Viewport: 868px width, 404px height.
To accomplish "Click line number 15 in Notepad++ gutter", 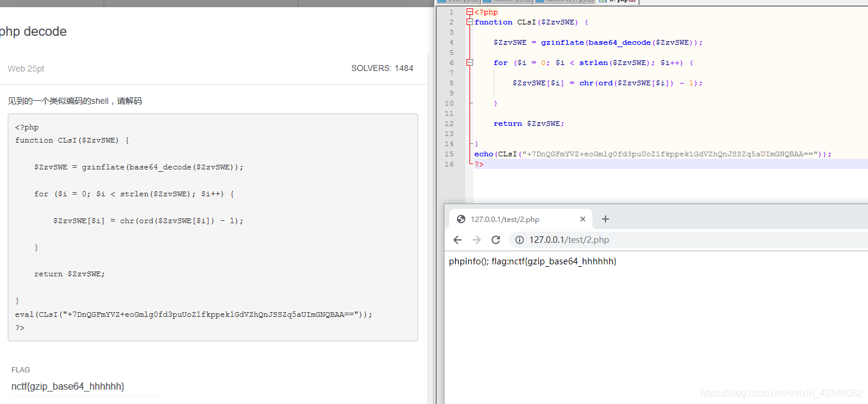I will pos(449,154).
